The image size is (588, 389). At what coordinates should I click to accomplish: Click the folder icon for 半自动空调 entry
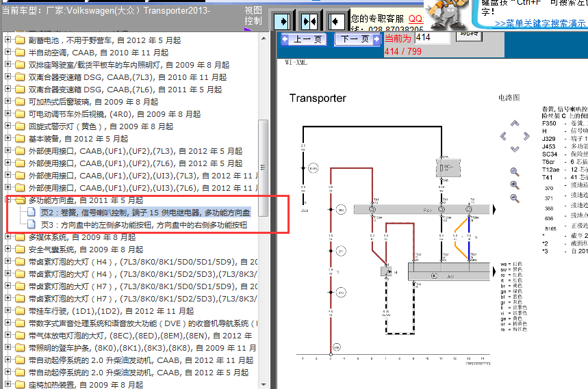pos(20,53)
